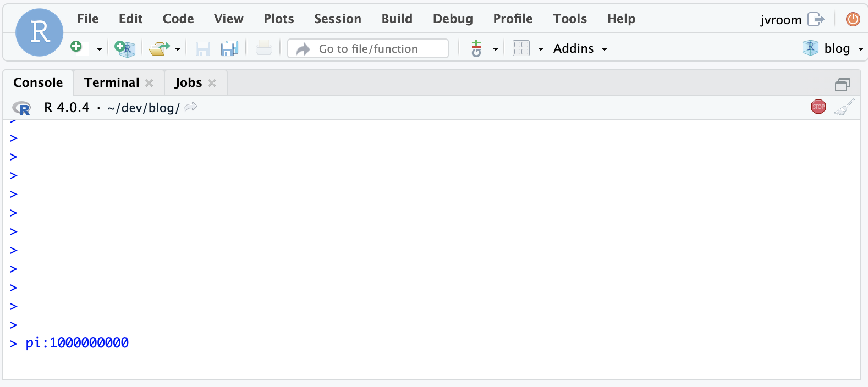Sign out using icon beside jvroom
868x387 pixels.
point(816,19)
